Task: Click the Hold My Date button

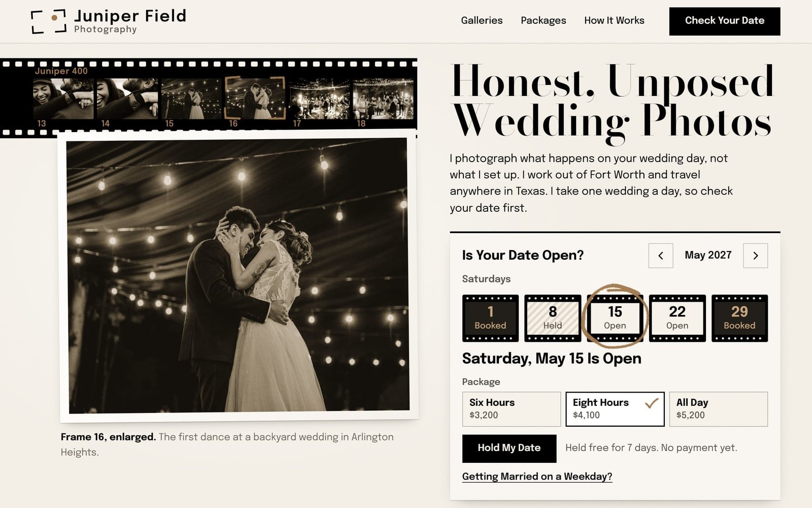Action: pos(509,448)
